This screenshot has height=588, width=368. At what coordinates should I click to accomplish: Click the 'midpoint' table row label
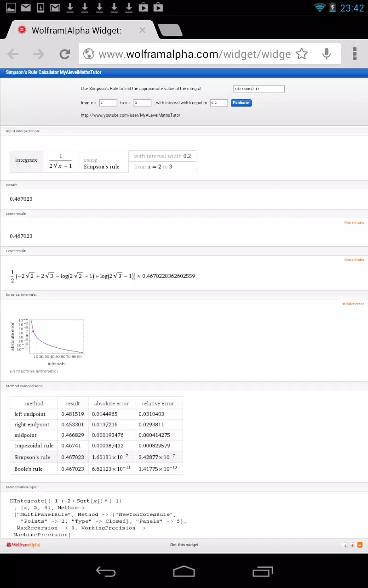coord(25,435)
